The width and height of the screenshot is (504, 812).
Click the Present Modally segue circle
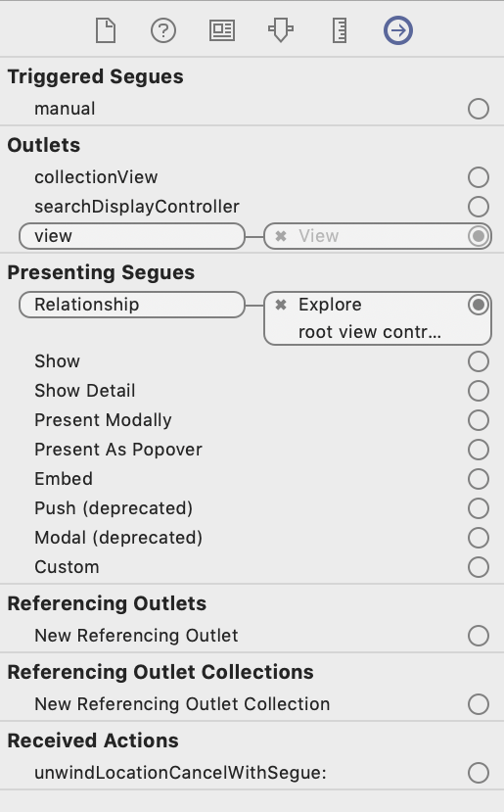[479, 420]
